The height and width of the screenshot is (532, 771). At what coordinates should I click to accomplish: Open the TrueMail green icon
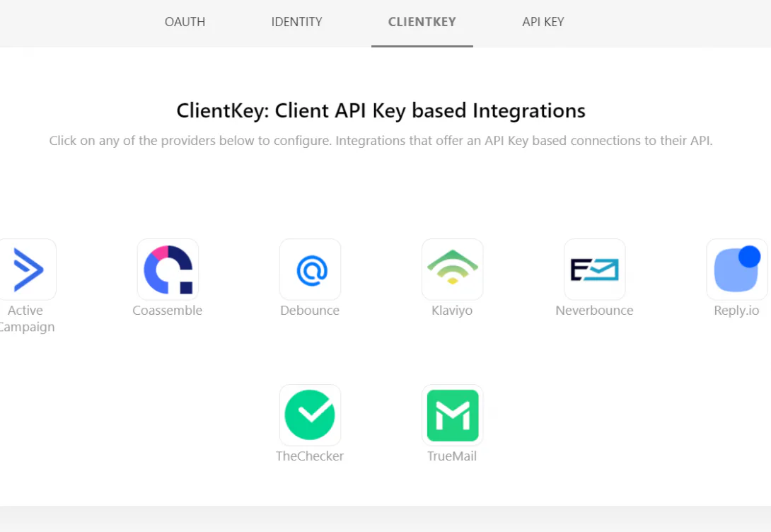click(x=453, y=415)
